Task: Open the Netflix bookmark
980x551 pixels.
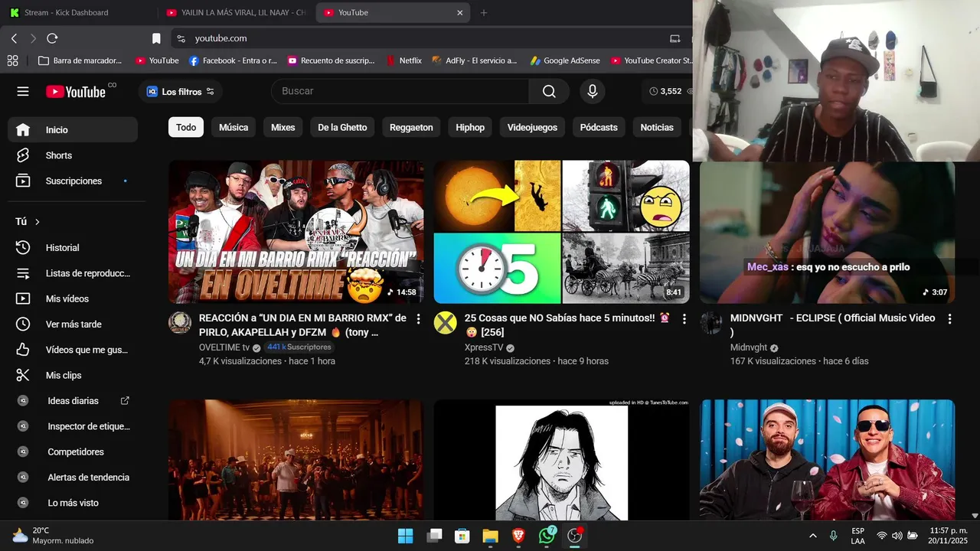Action: 404,60
